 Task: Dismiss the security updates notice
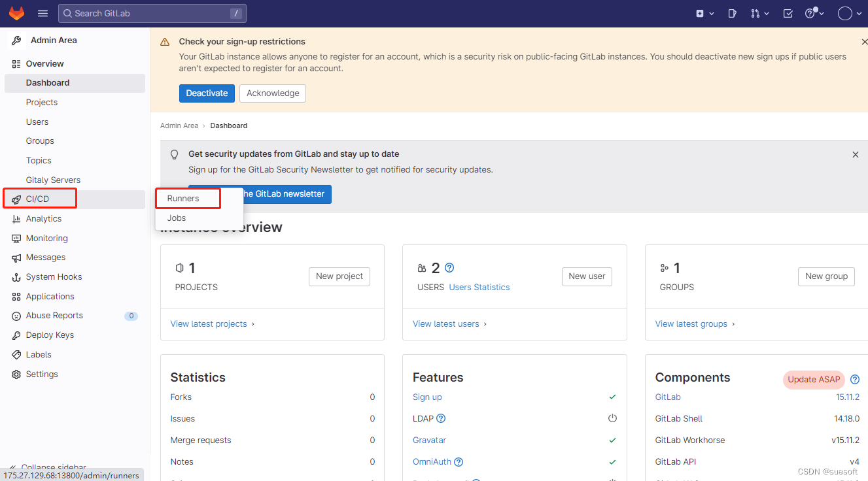855,155
